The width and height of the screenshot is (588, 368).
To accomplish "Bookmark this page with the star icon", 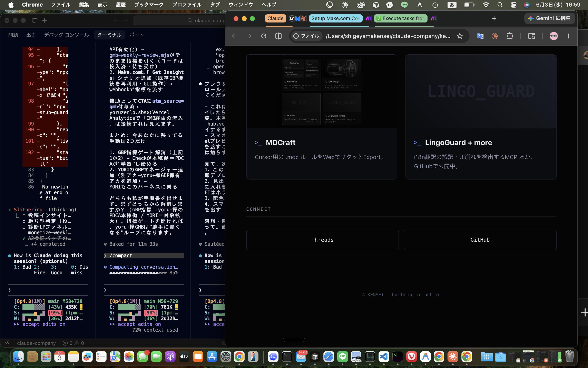I will pyautogui.click(x=459, y=36).
